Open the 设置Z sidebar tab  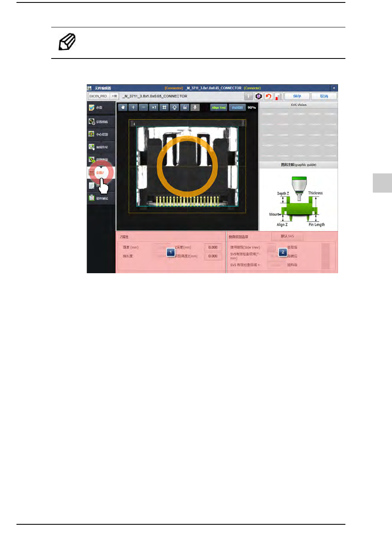pyautogui.click(x=101, y=173)
